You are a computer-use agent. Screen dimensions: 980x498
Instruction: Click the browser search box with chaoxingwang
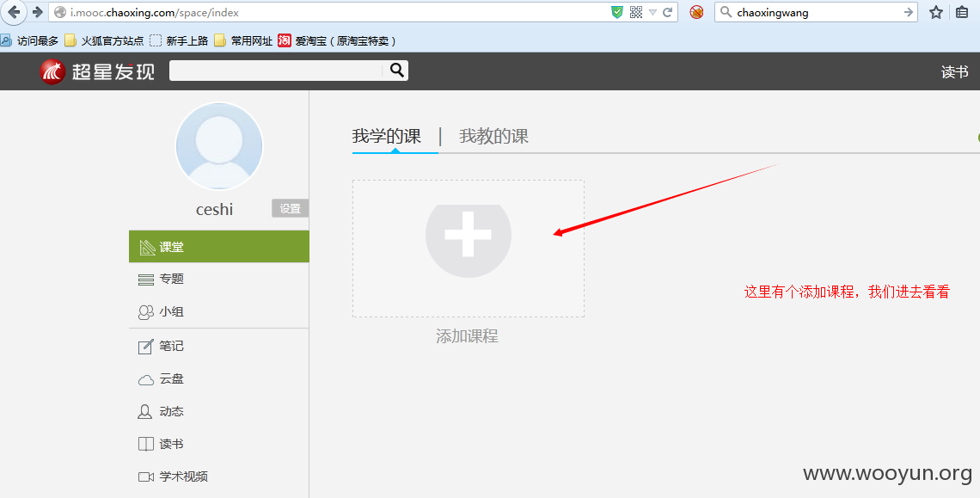pyautogui.click(x=817, y=12)
